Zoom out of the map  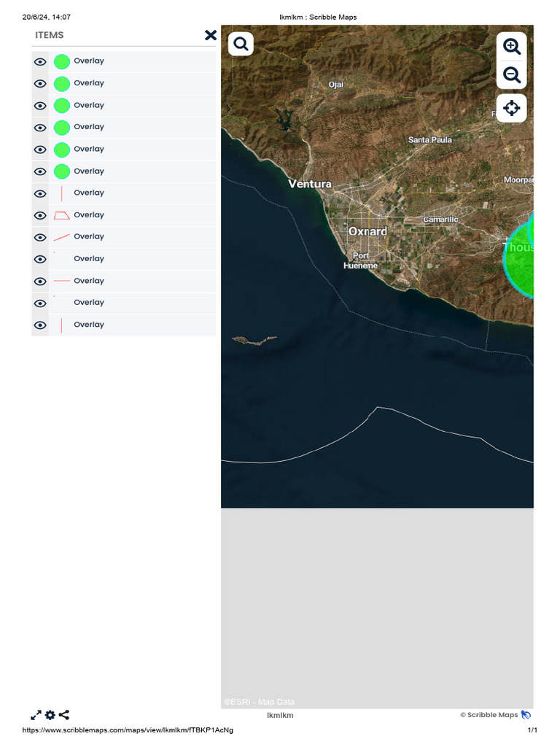tap(512, 75)
